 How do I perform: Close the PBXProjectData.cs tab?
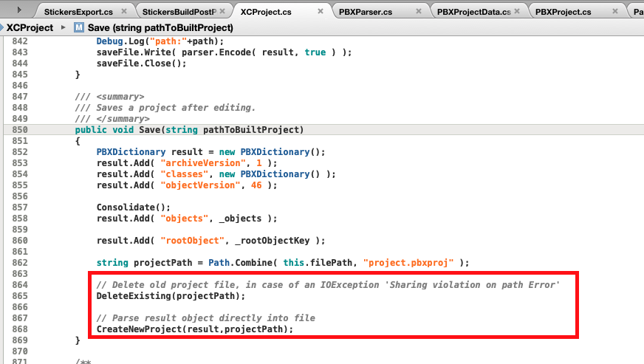point(517,11)
